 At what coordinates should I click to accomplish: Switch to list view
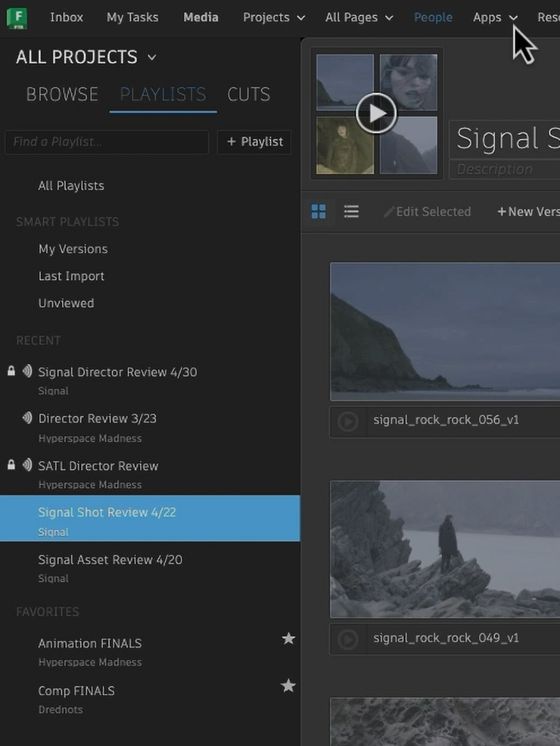(x=351, y=211)
